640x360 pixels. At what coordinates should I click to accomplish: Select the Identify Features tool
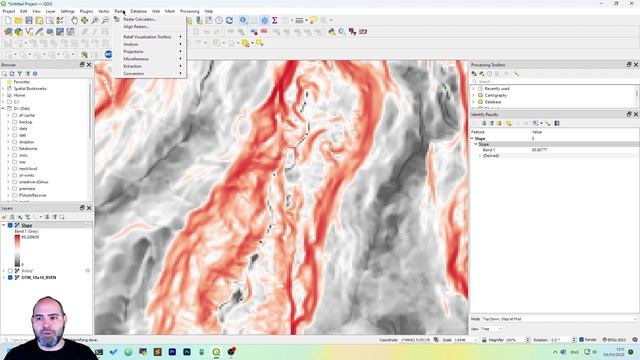(244, 20)
